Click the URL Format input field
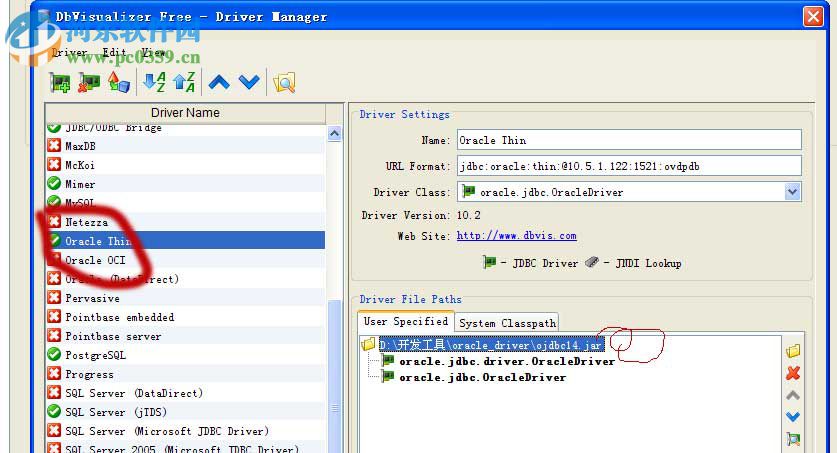Viewport: 837px width, 453px height. pos(629,166)
